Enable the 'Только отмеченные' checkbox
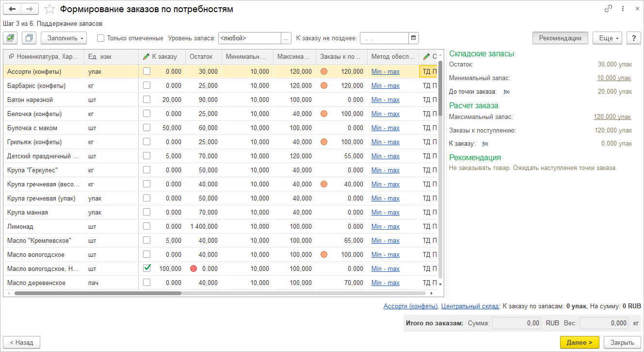Viewport: 644px width, 352px height. tap(101, 38)
